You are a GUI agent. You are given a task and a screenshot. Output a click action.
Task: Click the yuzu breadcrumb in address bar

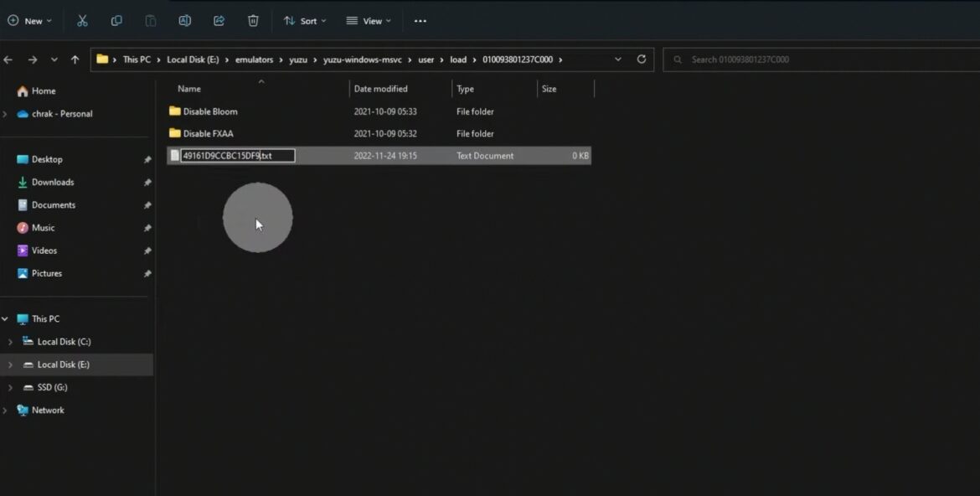point(298,59)
